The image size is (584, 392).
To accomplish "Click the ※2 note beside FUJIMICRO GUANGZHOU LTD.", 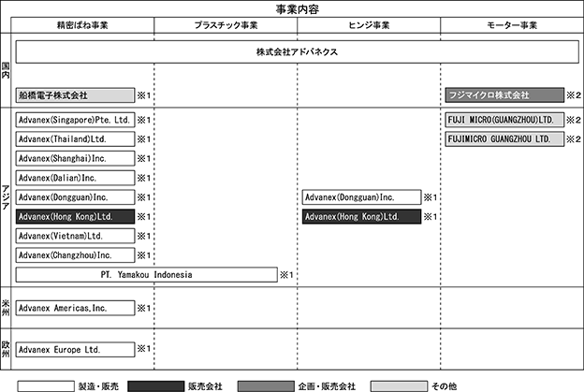I will [574, 139].
